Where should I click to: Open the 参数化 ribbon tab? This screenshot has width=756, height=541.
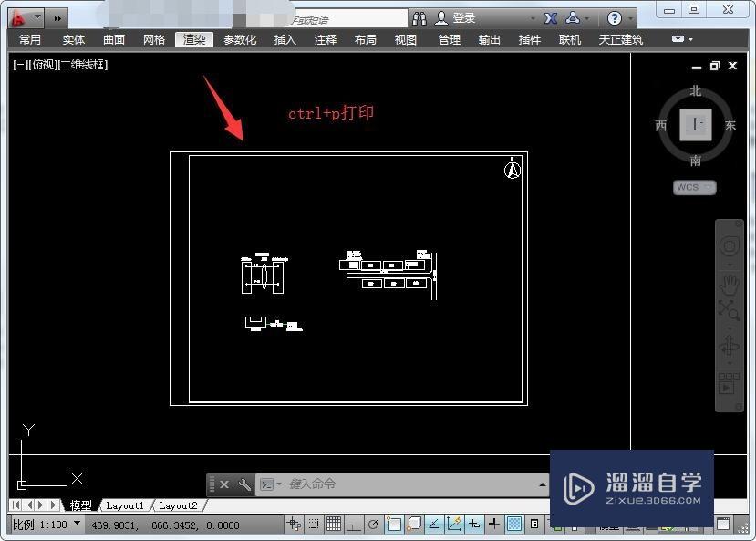240,39
